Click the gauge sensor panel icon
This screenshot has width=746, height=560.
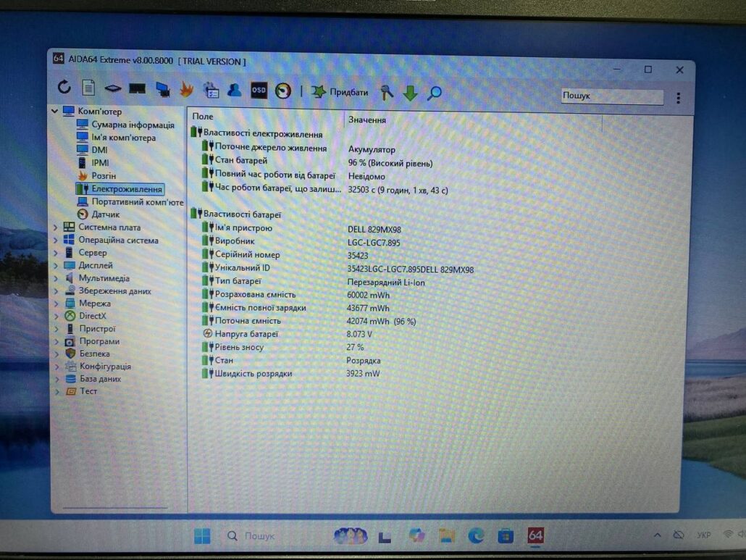coord(283,91)
